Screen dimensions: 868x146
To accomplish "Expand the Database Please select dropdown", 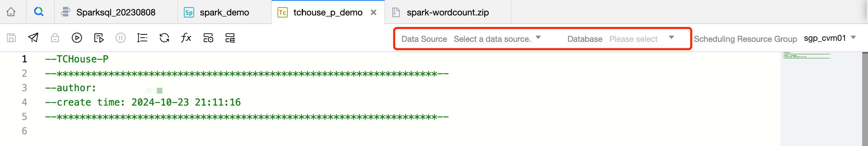I will [x=641, y=39].
